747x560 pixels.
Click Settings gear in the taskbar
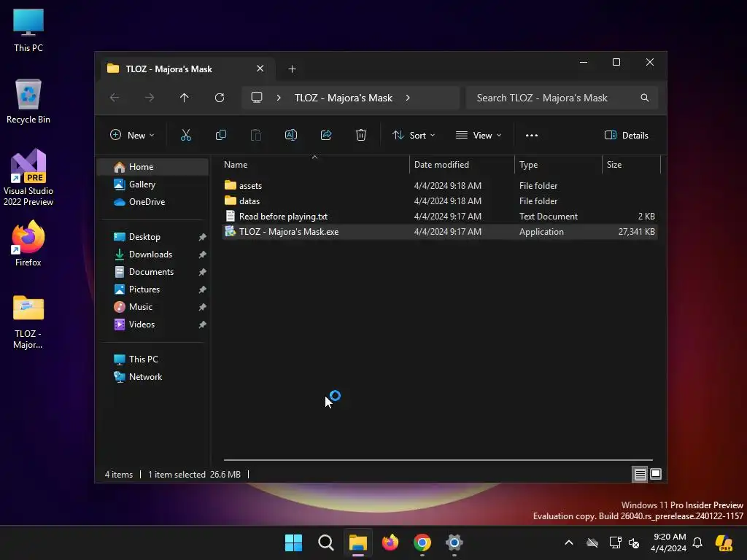coord(454,542)
